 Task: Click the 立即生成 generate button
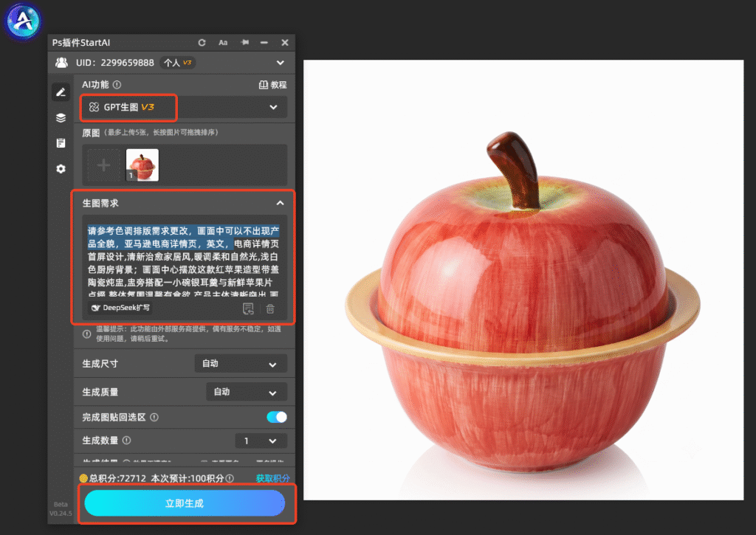tap(185, 503)
